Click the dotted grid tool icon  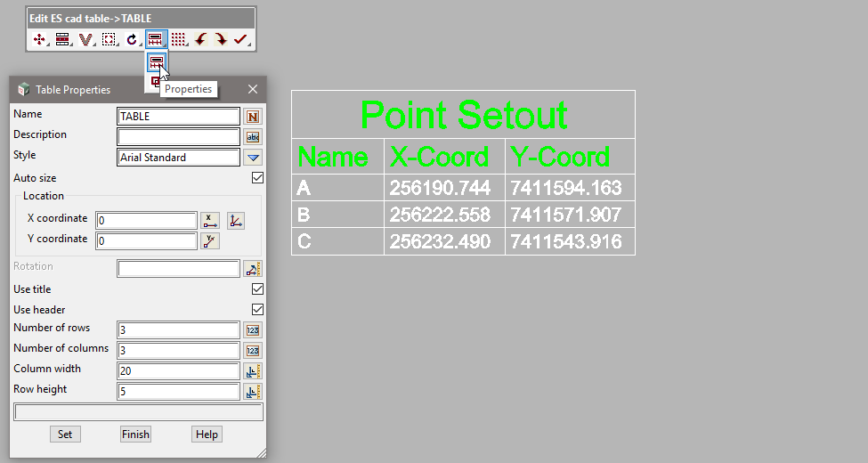[178, 39]
